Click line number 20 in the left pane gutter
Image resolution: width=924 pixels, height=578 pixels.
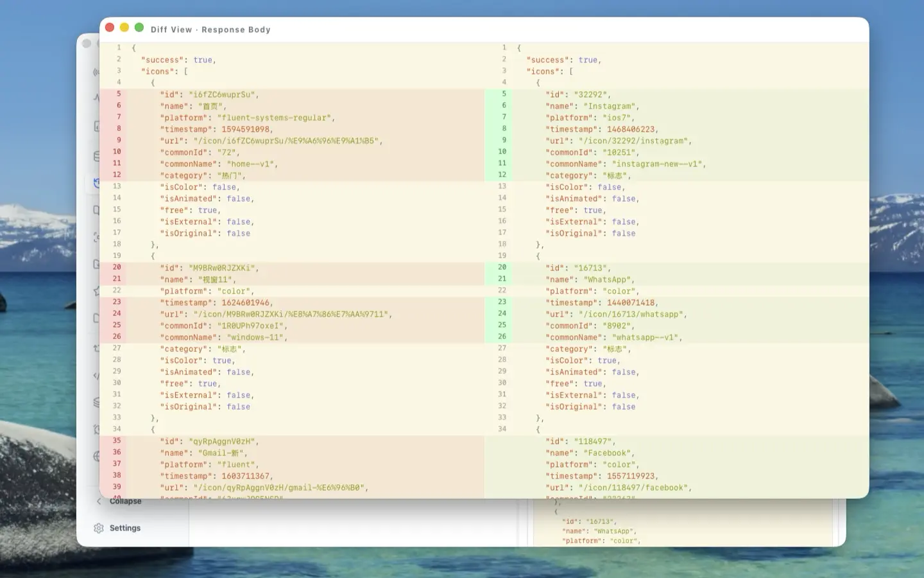pos(117,267)
